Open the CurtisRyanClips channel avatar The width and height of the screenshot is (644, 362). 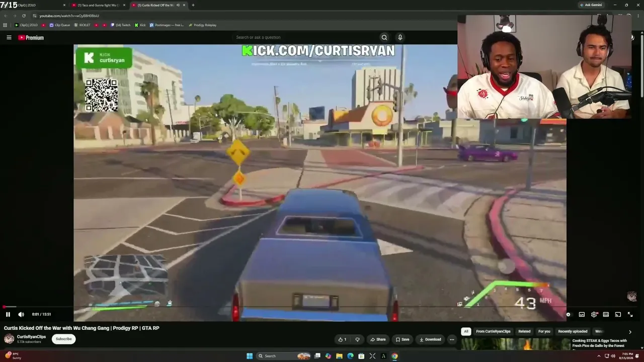[x=9, y=339]
